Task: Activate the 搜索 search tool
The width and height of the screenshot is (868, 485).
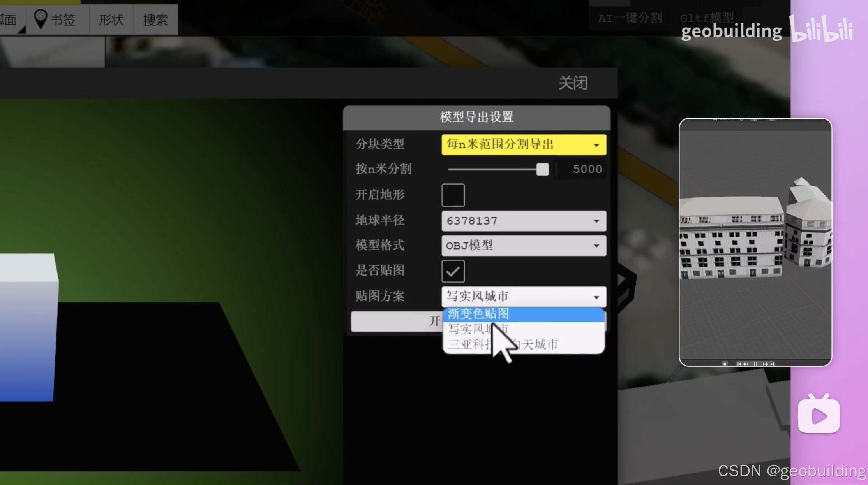Action: click(x=155, y=19)
